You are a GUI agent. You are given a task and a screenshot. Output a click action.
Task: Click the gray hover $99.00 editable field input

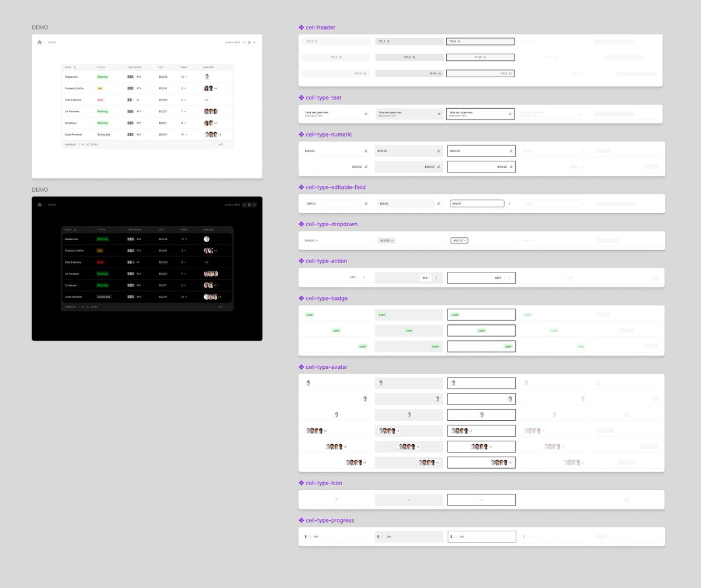pyautogui.click(x=405, y=203)
